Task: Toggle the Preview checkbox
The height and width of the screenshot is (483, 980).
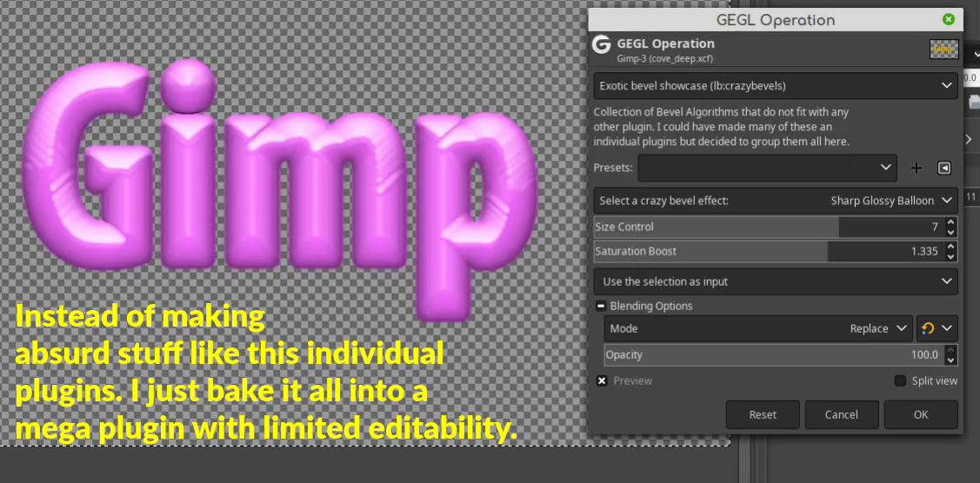Action: (x=601, y=380)
